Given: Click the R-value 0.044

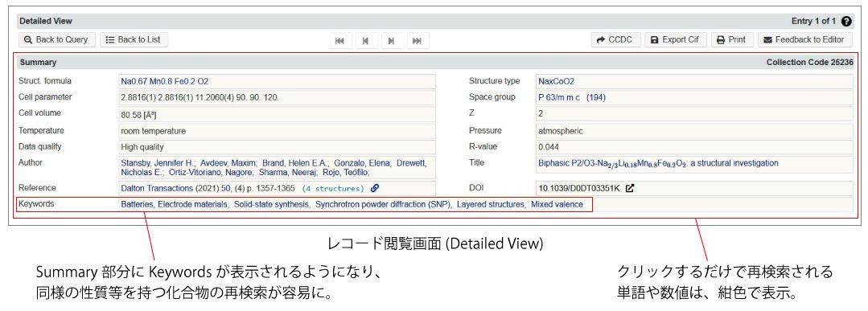Looking at the screenshot, I should tap(549, 147).
